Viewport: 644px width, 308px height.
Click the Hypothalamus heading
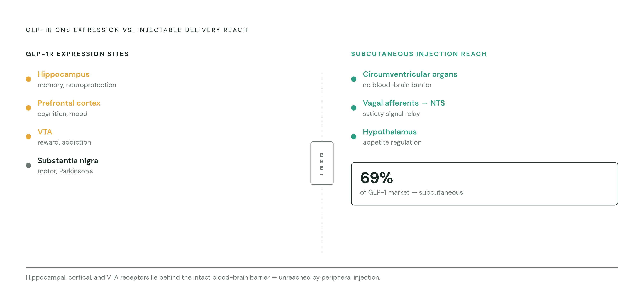[389, 132]
